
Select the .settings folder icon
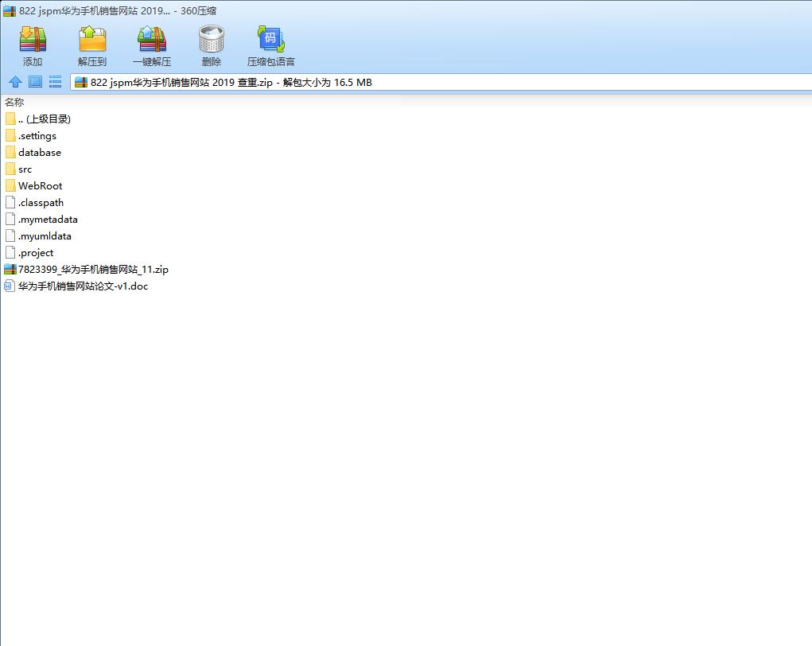click(x=10, y=136)
